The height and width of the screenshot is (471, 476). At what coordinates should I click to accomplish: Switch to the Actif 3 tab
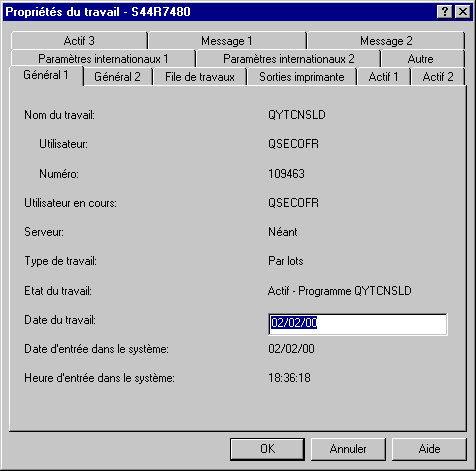pyautogui.click(x=79, y=41)
